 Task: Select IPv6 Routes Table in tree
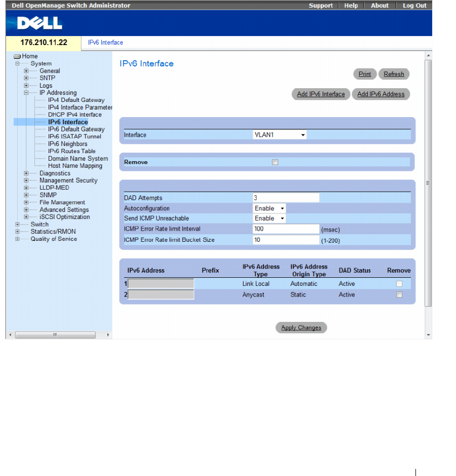[x=71, y=151]
